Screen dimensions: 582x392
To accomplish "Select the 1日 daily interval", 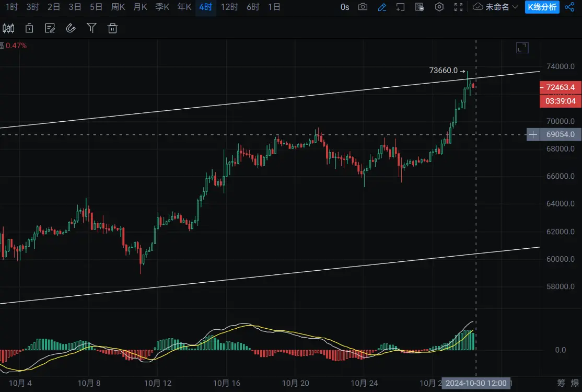I will point(274,7).
